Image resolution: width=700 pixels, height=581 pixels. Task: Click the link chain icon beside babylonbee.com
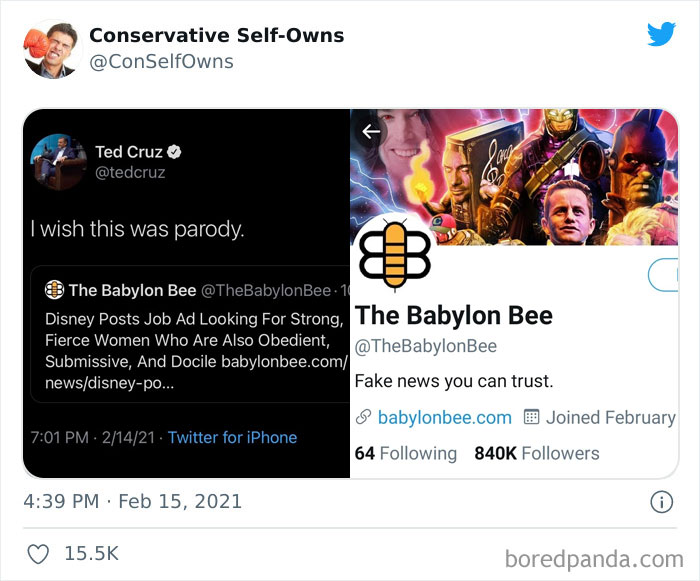[x=363, y=418]
